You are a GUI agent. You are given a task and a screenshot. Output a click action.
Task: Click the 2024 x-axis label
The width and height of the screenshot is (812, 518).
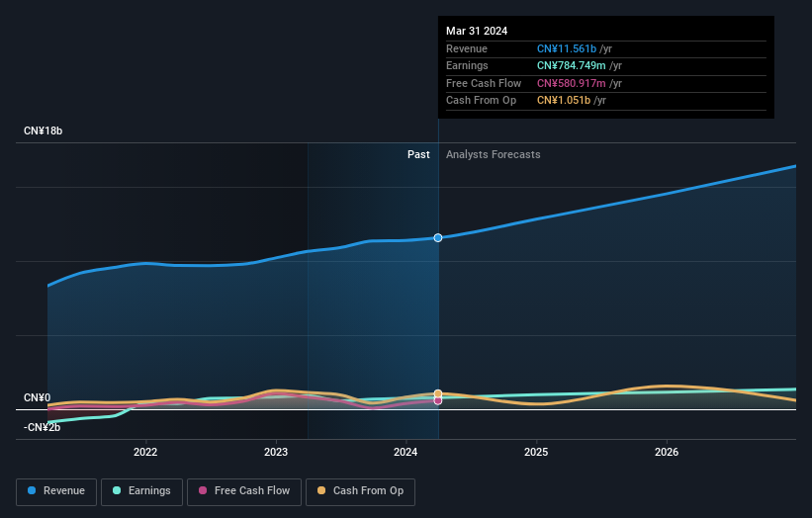(406, 453)
